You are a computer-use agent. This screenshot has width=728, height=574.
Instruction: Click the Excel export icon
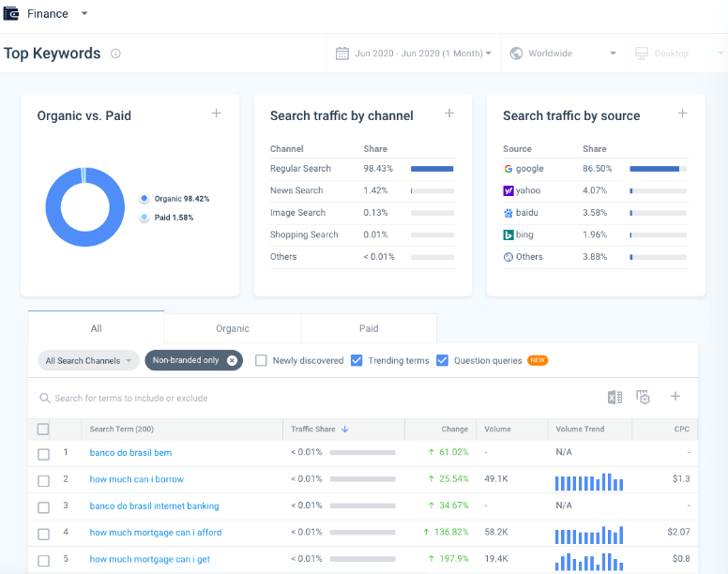coord(614,397)
